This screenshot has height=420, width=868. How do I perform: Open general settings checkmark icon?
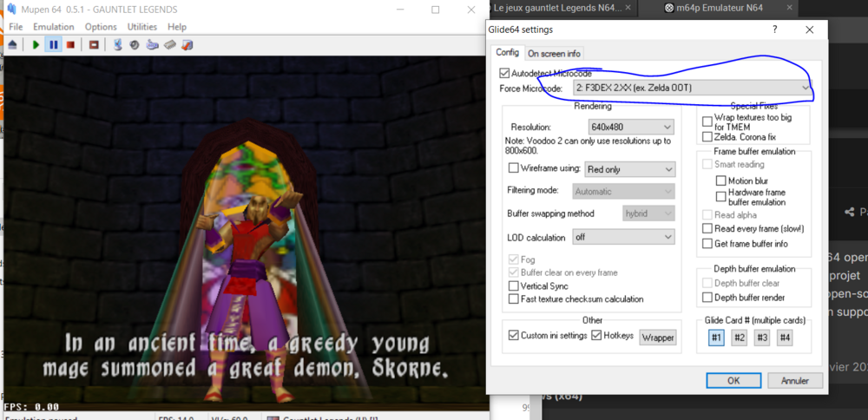pos(187,44)
